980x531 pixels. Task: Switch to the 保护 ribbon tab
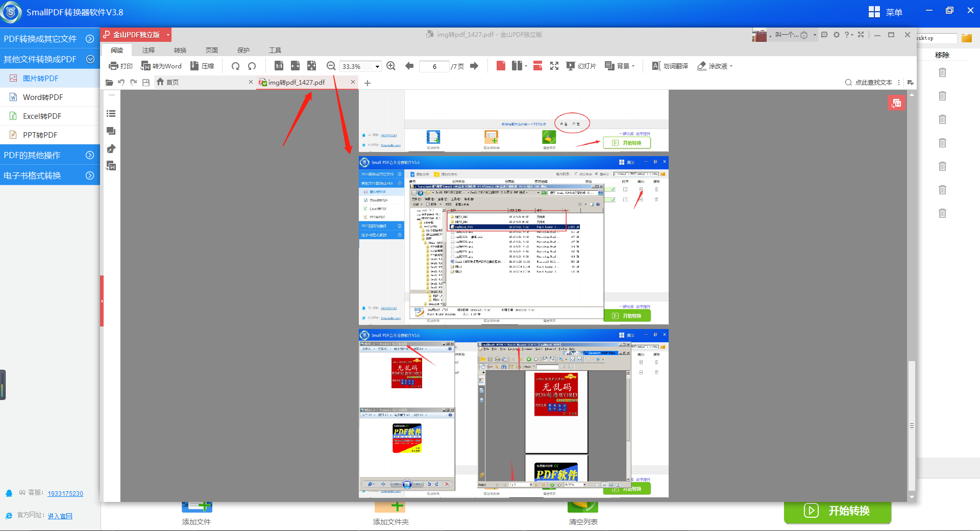click(243, 50)
